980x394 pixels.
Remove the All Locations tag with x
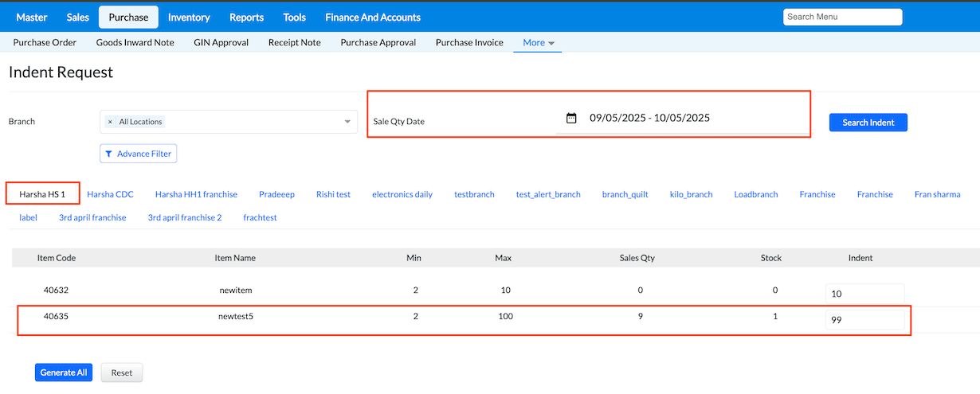click(110, 122)
